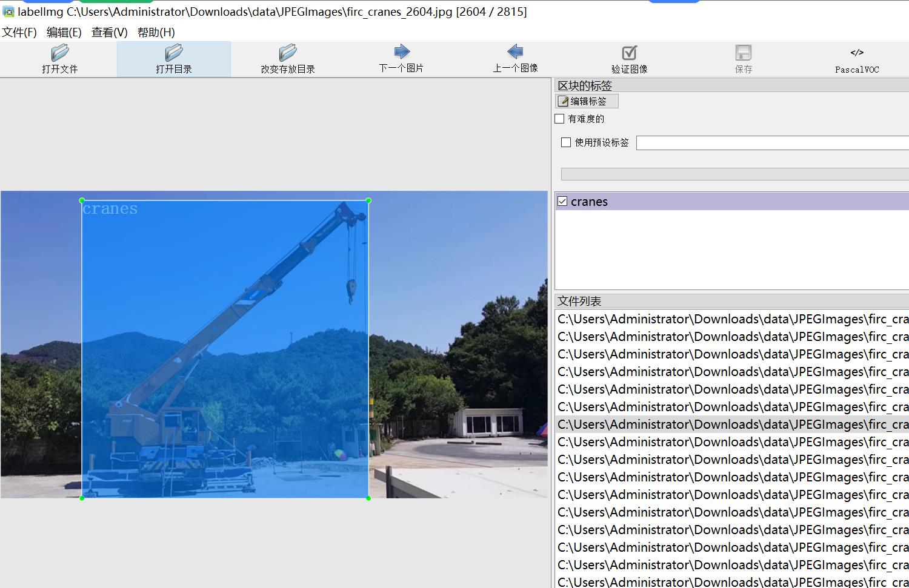This screenshot has height=588, width=909.
Task: Uncheck the cranes label visibility checkbox
Action: pos(562,201)
